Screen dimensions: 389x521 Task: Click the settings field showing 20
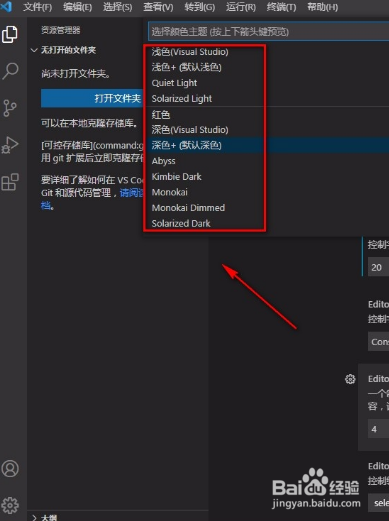(378, 267)
